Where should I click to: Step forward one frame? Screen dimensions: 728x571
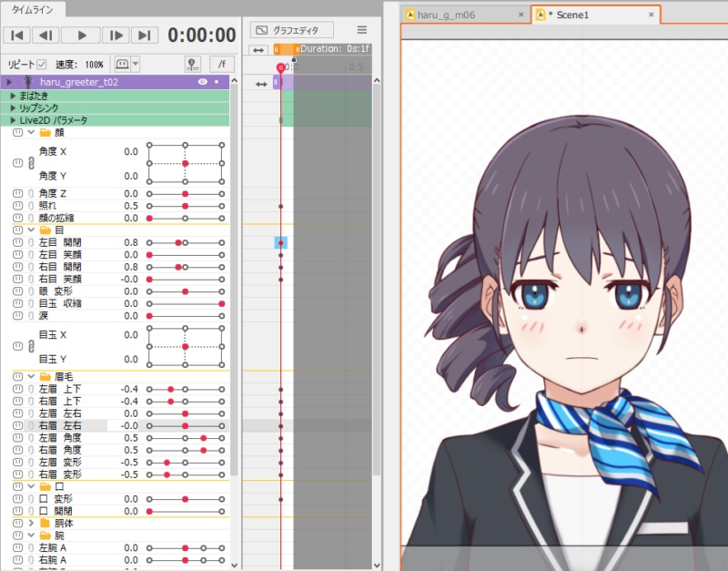[116, 36]
